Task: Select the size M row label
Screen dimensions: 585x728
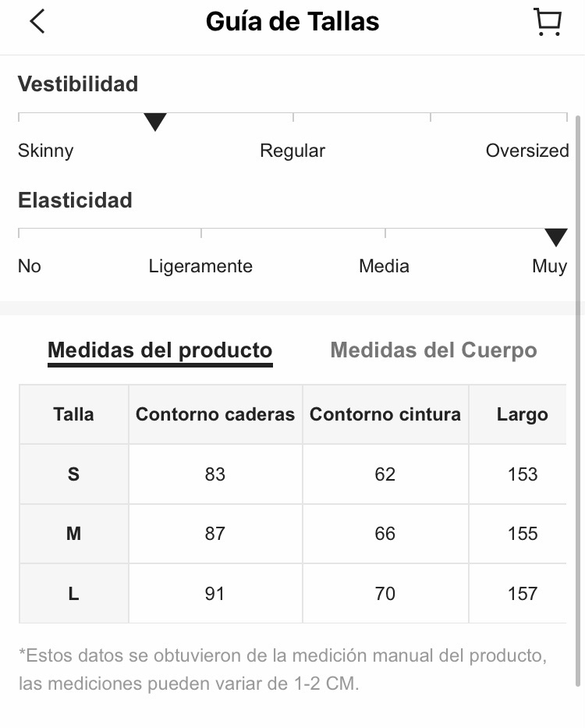Action: point(74,534)
